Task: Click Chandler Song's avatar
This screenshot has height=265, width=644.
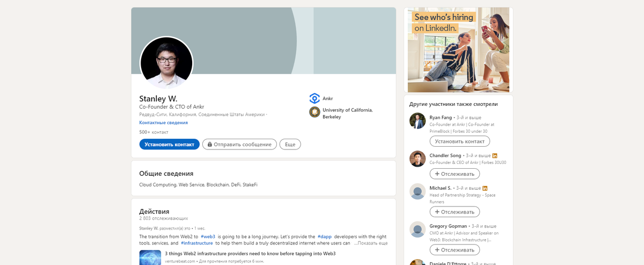Action: [x=418, y=159]
